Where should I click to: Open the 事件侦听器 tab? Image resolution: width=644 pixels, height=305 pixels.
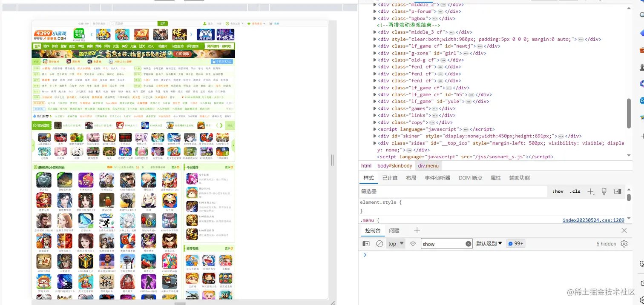[x=437, y=178]
